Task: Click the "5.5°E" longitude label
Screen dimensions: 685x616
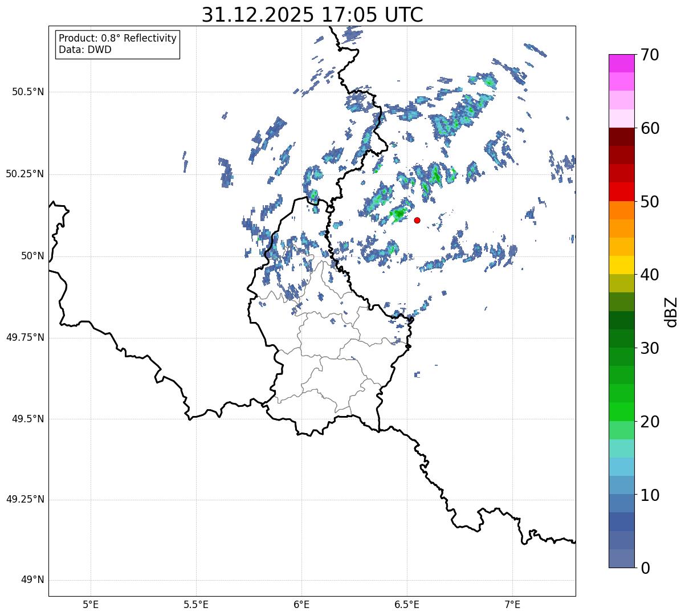Action: [x=196, y=604]
